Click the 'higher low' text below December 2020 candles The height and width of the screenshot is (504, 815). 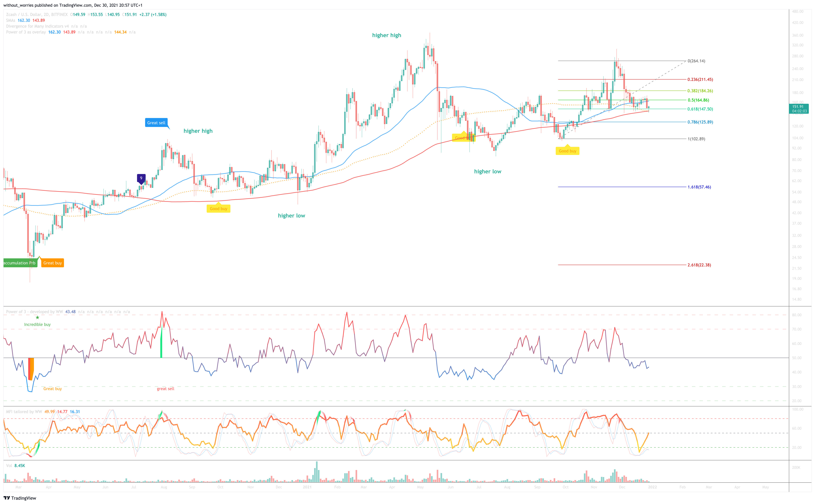[x=291, y=216]
